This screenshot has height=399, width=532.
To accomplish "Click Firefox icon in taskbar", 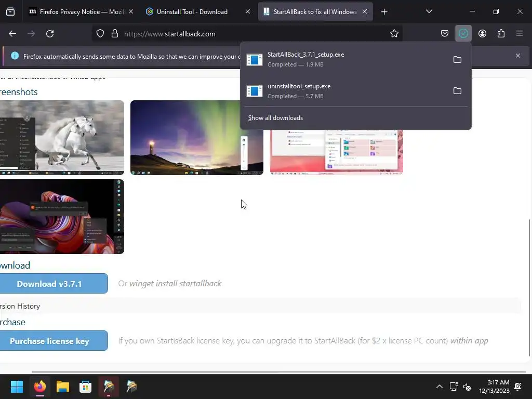I will tap(39, 387).
